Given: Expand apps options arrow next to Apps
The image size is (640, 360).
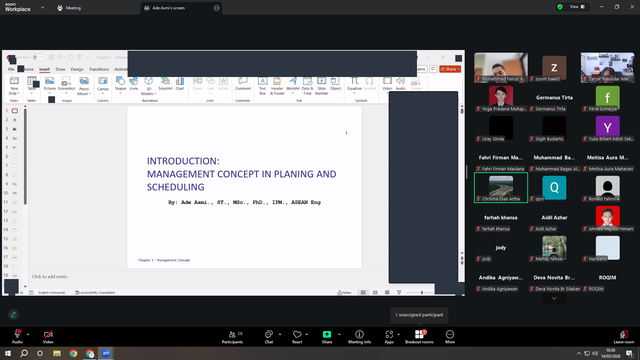Looking at the screenshot, I should coord(398,334).
